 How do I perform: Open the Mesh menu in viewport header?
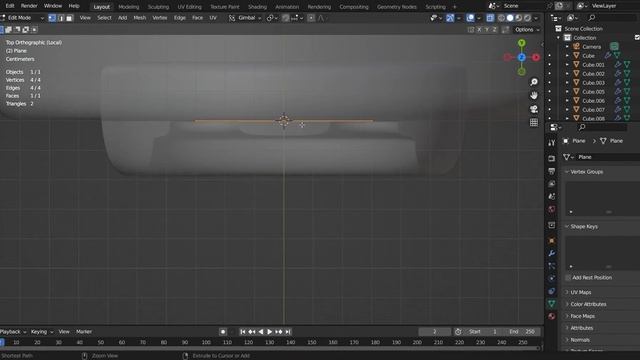tap(140, 18)
